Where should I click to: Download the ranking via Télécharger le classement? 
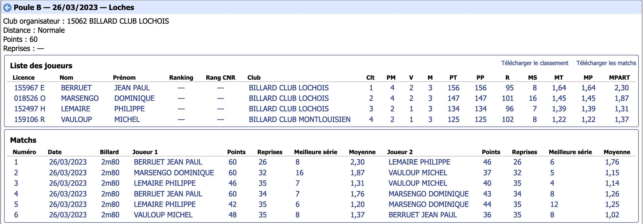point(534,63)
